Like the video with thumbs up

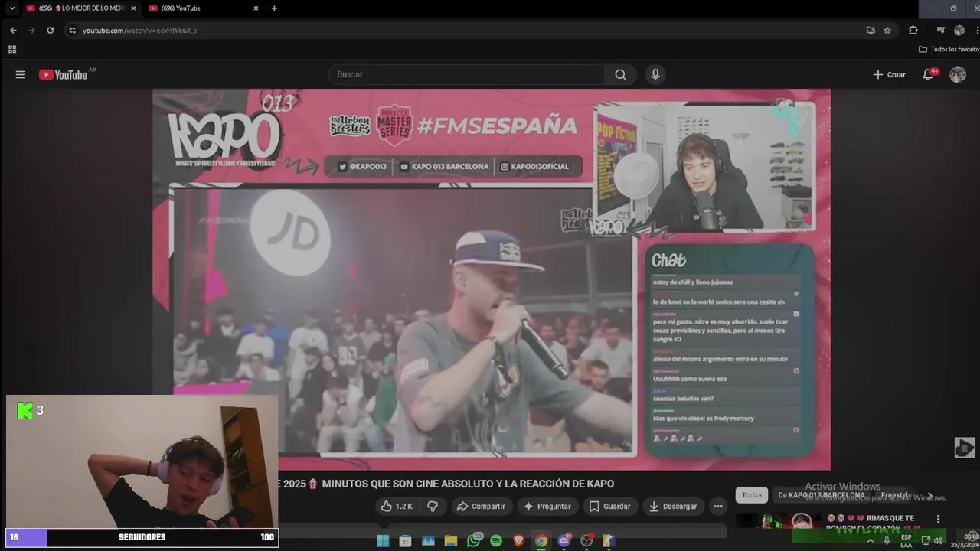pyautogui.click(x=397, y=506)
